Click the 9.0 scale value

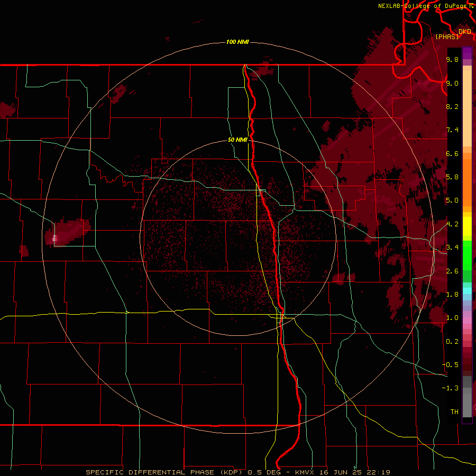click(452, 83)
